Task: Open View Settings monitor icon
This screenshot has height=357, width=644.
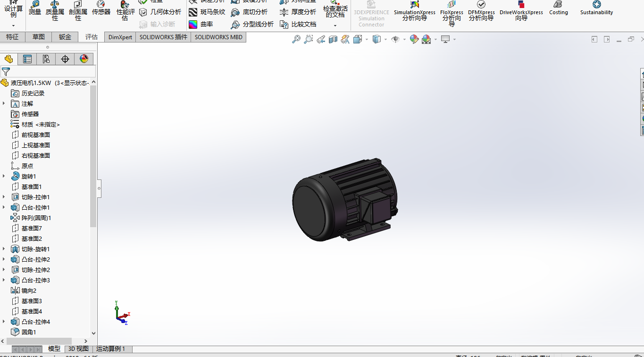Action: (x=445, y=40)
